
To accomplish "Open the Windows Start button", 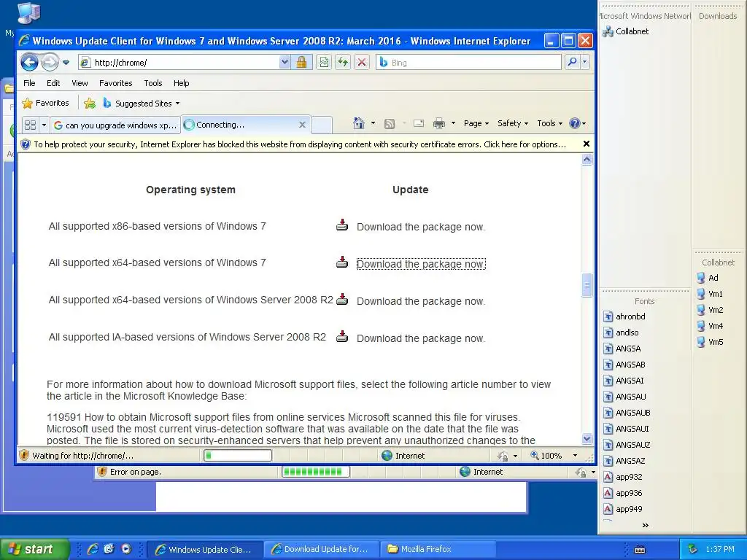I will [34, 549].
